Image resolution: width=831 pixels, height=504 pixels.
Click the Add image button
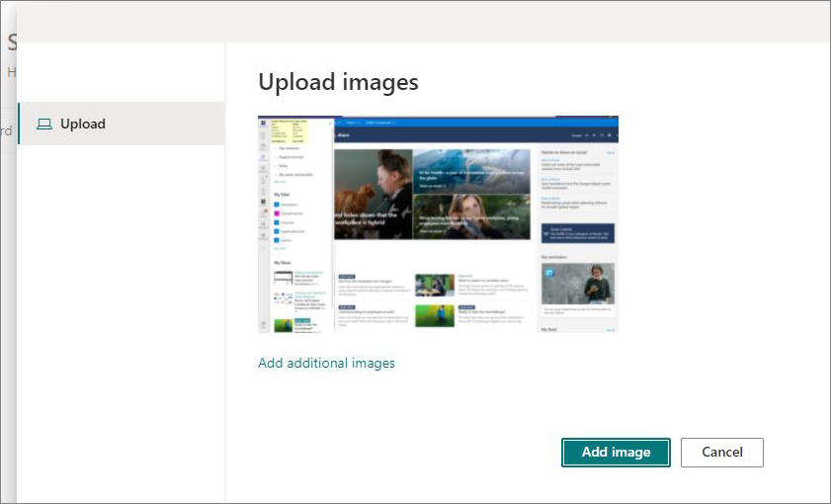coord(616,452)
